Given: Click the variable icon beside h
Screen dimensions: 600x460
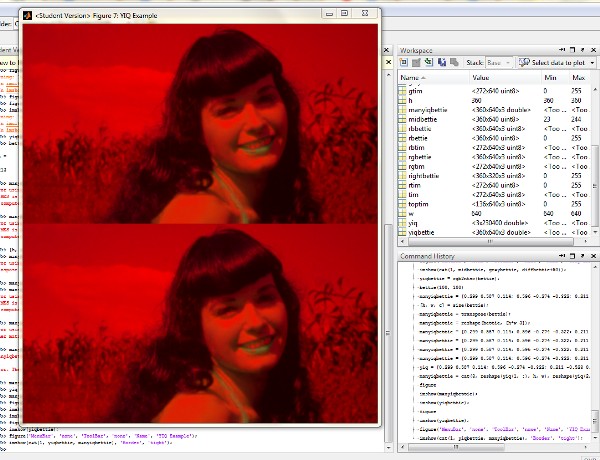Looking at the screenshot, I should coord(402,100).
